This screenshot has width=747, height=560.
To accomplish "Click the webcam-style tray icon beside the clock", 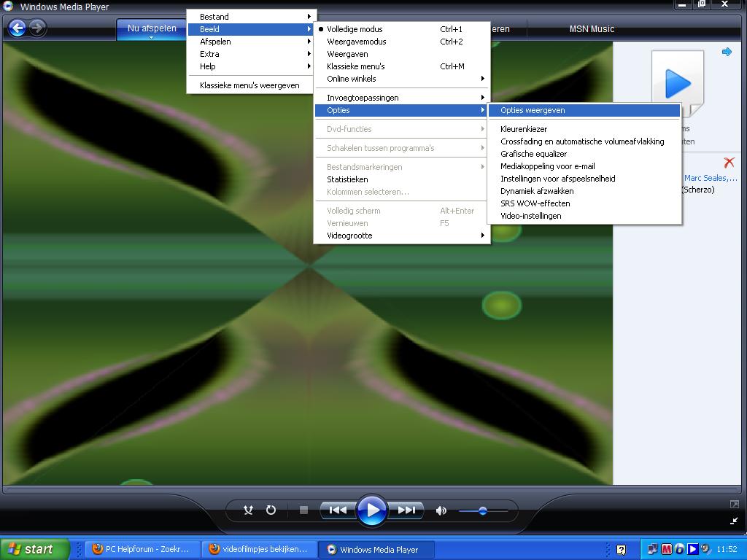I will coord(705,549).
